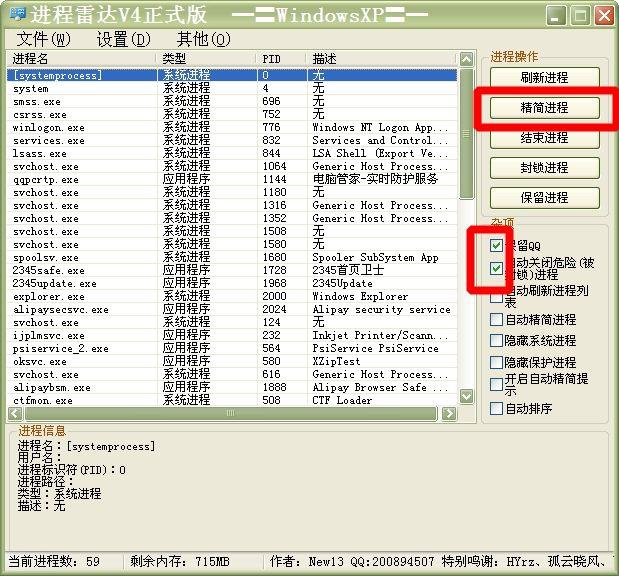Select the 2345safe.exe row
This screenshot has height=576, width=619.
[x=232, y=270]
